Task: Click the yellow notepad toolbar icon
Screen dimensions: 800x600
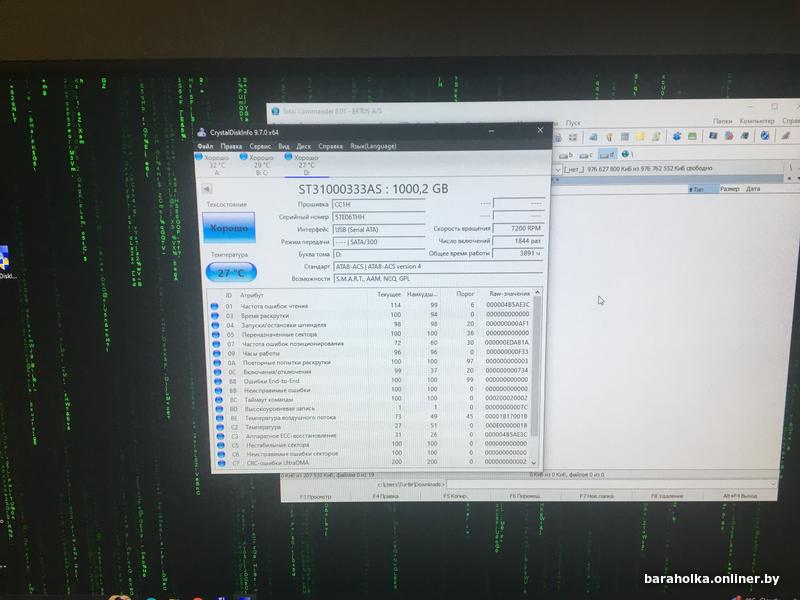Action: (x=640, y=137)
